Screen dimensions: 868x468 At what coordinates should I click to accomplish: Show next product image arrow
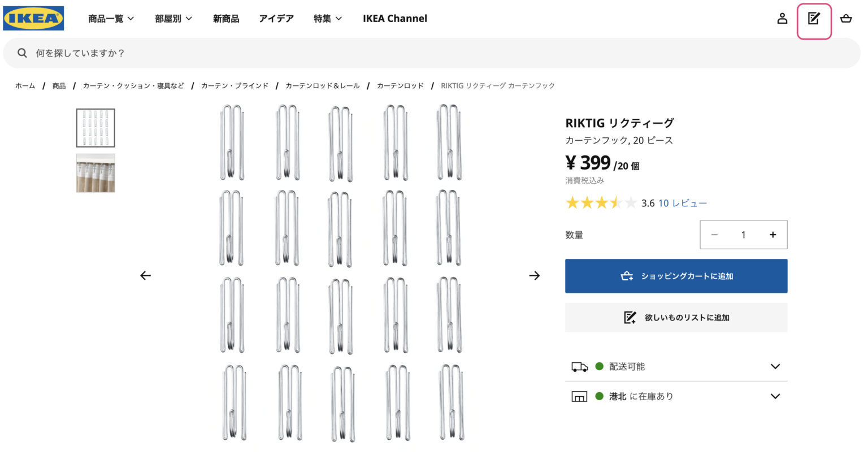pyautogui.click(x=535, y=276)
